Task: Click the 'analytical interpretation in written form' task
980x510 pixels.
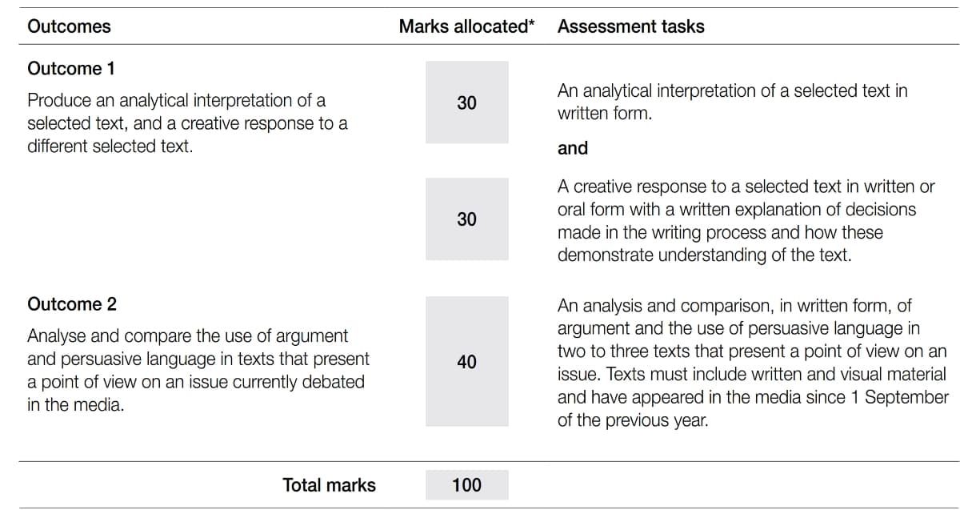Action: tap(733, 102)
